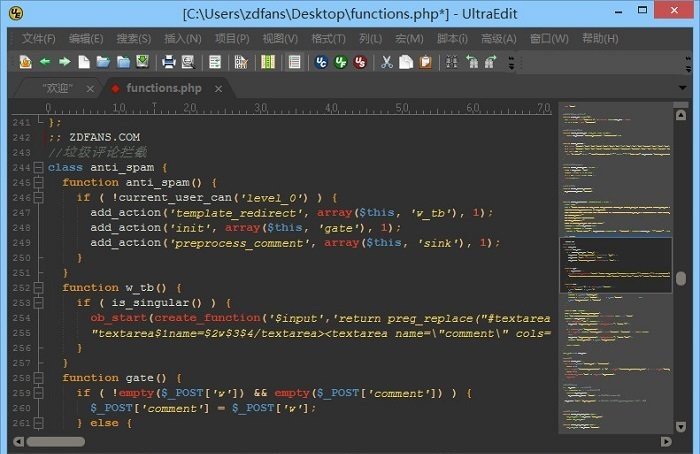Image resolution: width=700 pixels, height=454 pixels.
Task: Click the green forward navigation arrow
Action: pos(64,62)
